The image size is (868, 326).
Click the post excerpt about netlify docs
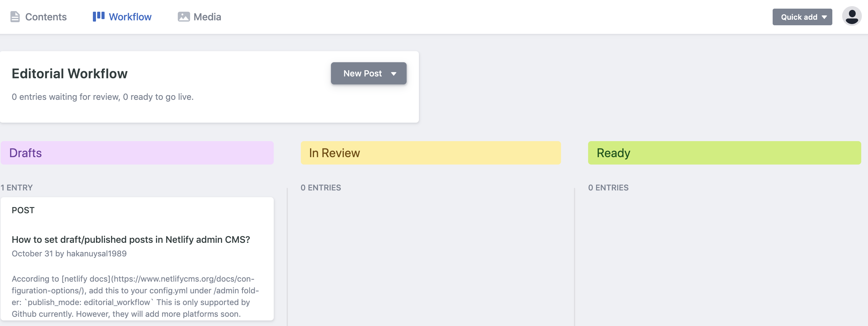tap(135, 296)
